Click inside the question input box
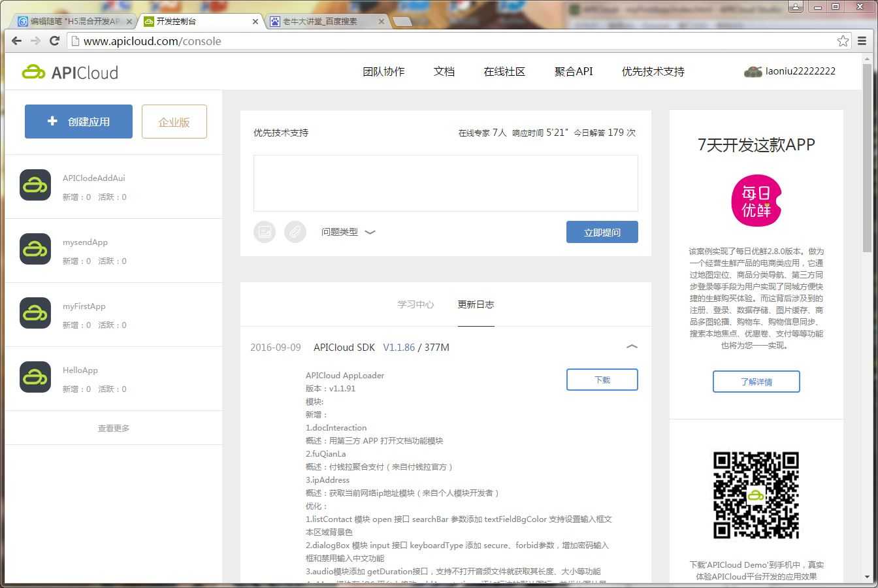 [x=446, y=183]
